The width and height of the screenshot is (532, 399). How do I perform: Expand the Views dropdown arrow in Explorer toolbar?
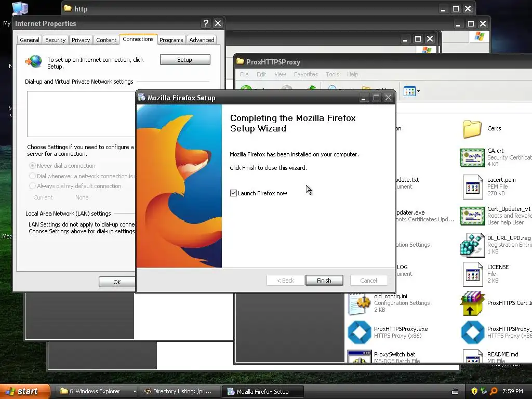pos(418,91)
